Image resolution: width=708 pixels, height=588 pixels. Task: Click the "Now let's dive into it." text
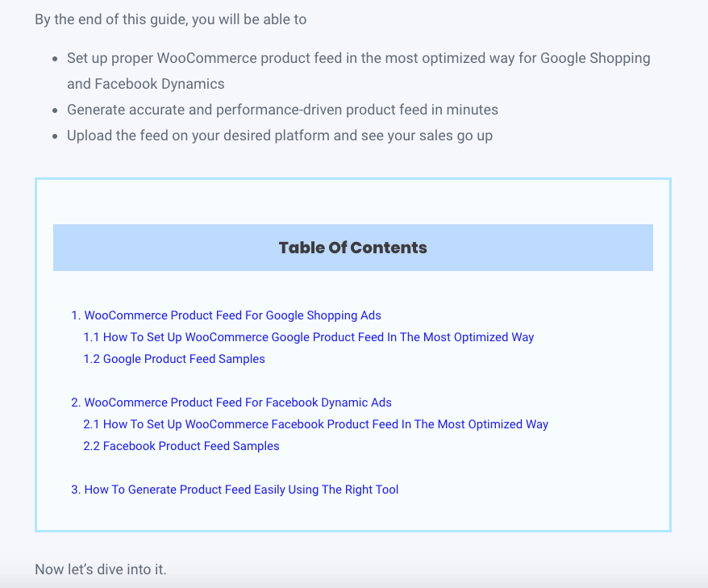click(x=101, y=569)
